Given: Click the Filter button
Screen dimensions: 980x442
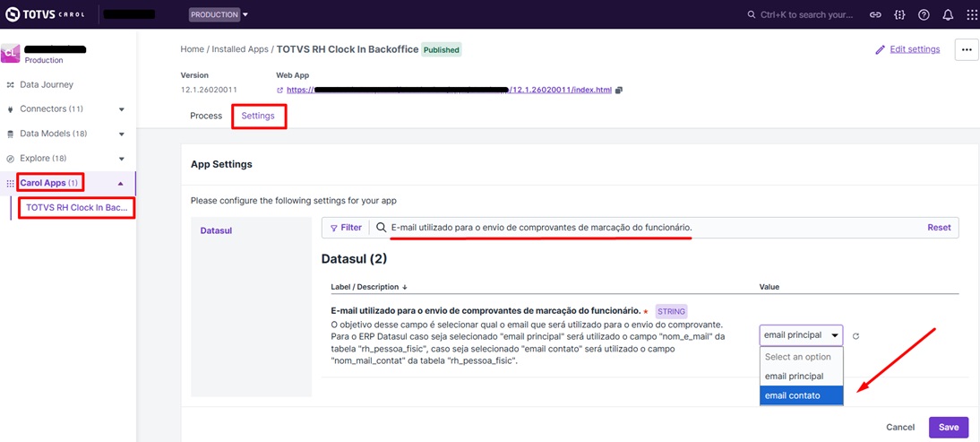Looking at the screenshot, I should tap(346, 228).
